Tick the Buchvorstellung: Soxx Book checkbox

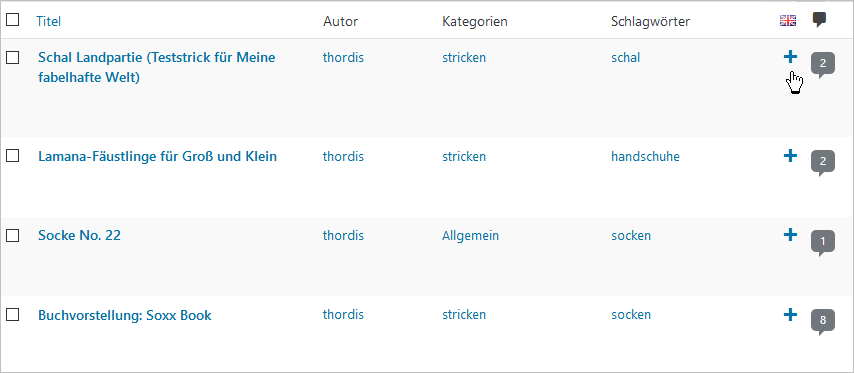tap(13, 315)
